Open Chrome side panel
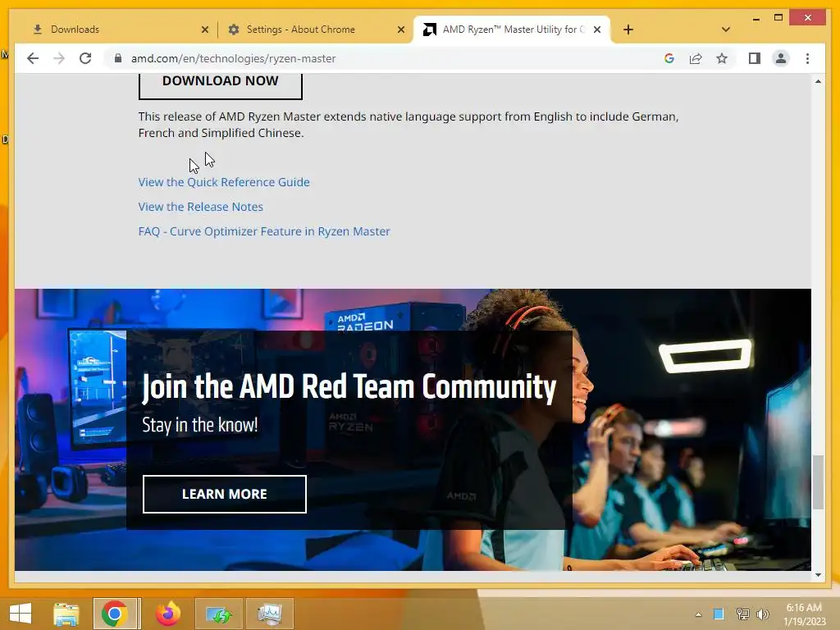 755,58
